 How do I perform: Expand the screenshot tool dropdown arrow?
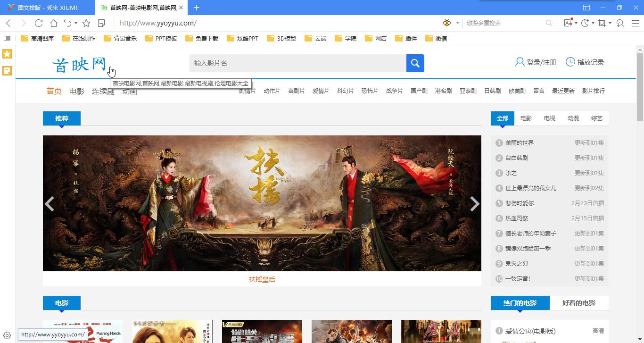pos(610,23)
